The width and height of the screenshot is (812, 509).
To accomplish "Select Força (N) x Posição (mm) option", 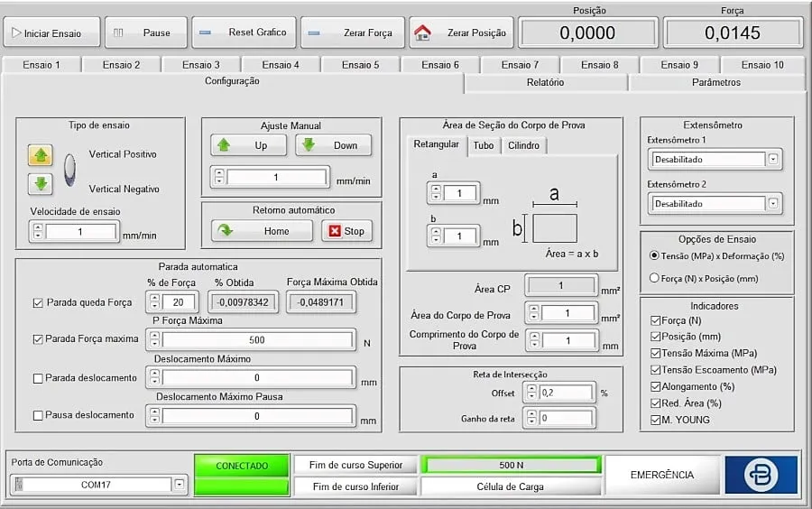I will (654, 278).
